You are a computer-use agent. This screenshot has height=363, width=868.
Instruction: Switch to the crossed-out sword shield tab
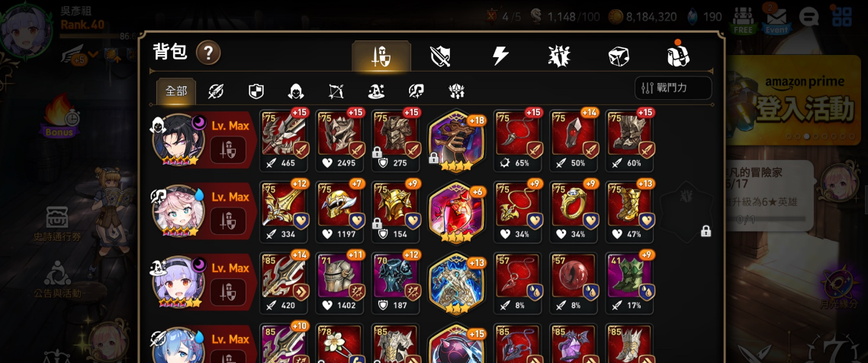coord(440,56)
